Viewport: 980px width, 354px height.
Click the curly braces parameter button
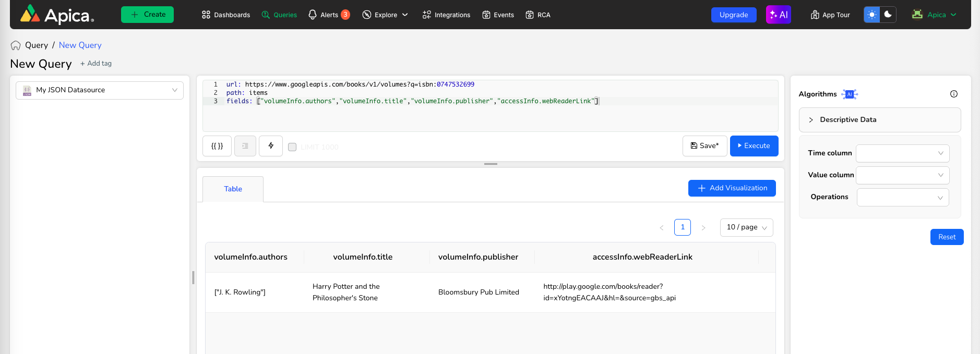[217, 146]
